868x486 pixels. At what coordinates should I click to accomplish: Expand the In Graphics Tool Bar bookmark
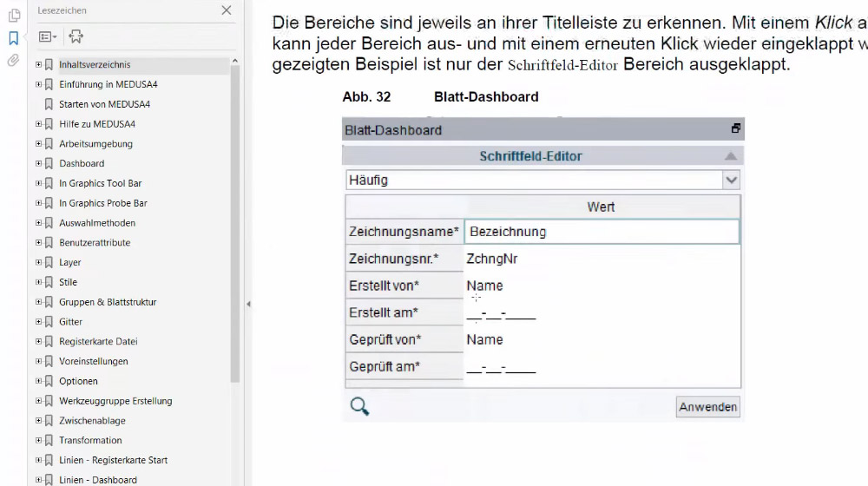pos(38,183)
